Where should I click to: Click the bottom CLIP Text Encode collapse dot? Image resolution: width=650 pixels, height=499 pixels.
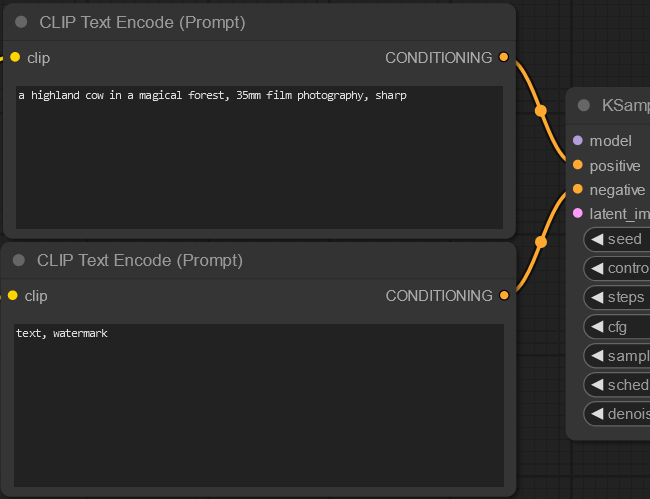click(19, 260)
